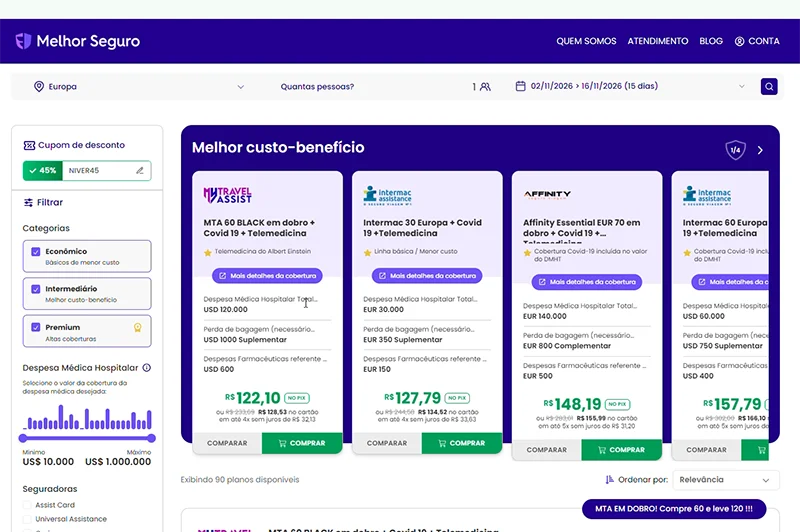Edit coupon NIVER45 with pencil icon

click(x=140, y=170)
